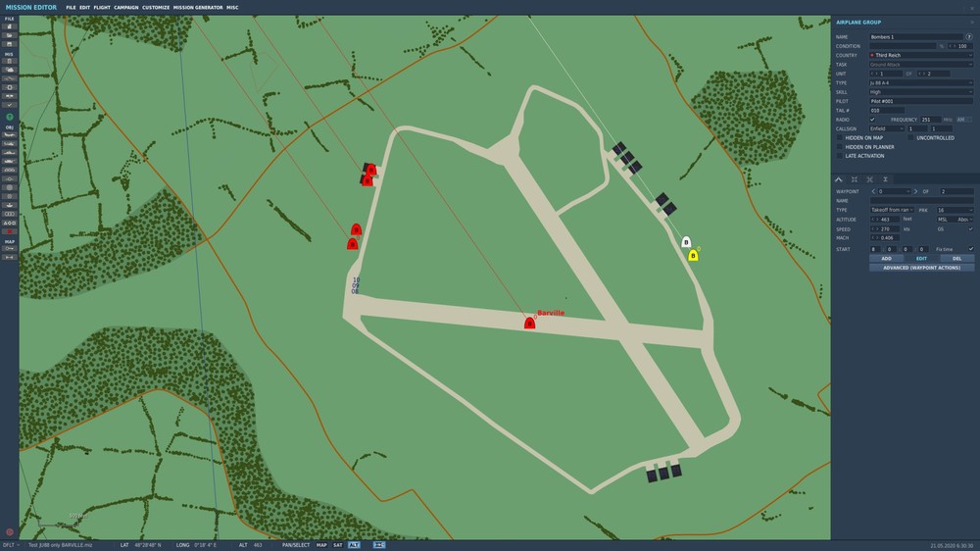
Task: Enable Hidden on Planner checkbox
Action: [x=840, y=147]
